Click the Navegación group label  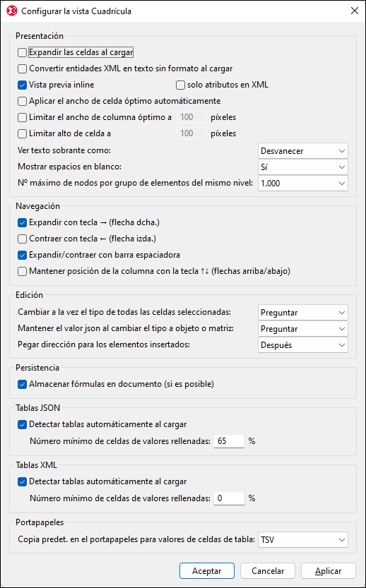pyautogui.click(x=37, y=206)
